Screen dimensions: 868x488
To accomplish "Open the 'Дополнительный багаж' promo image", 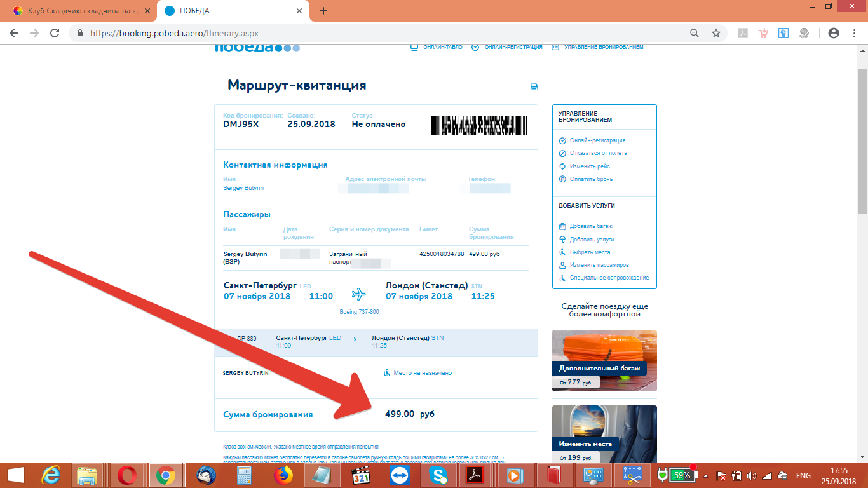I will tap(604, 360).
